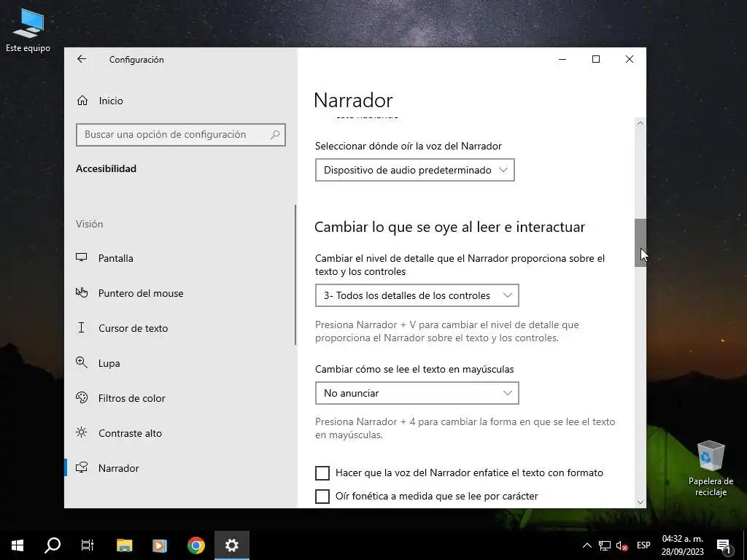The height and width of the screenshot is (560, 747).
Task: Click the scrollbar down arrow
Action: click(x=640, y=502)
